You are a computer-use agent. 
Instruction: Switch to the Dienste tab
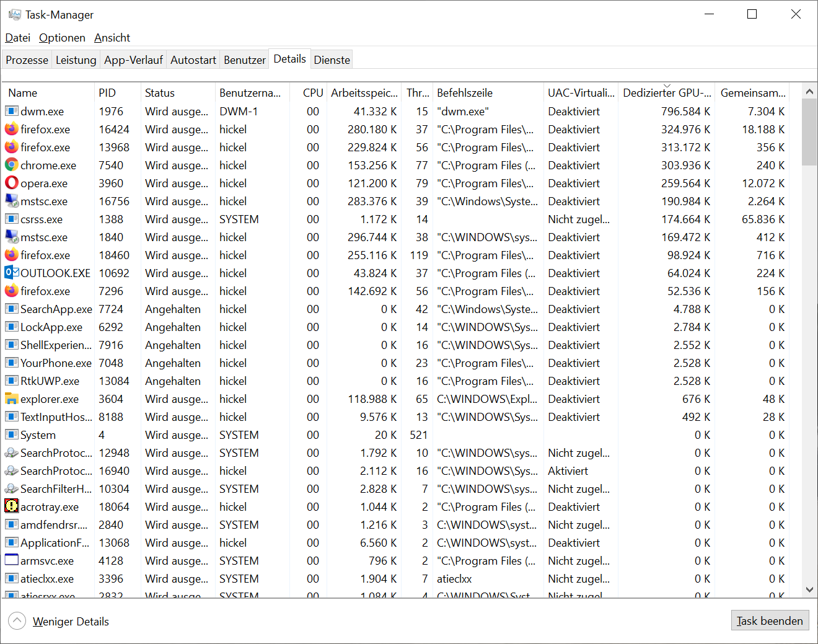pyautogui.click(x=332, y=60)
